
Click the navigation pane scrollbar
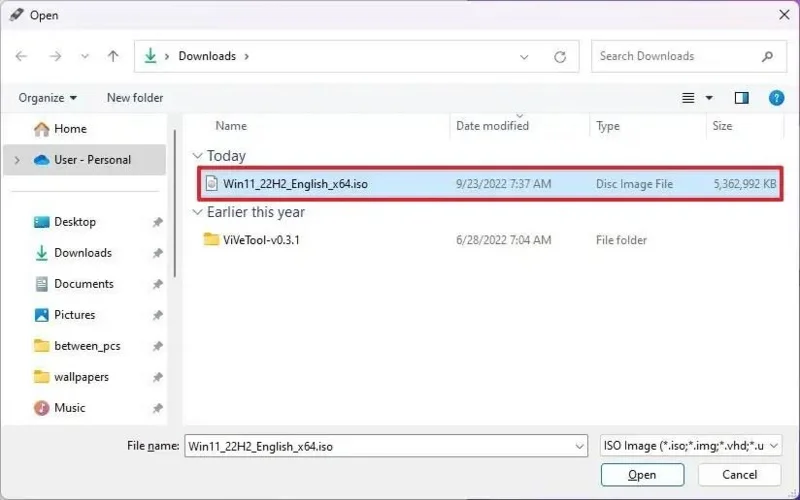point(174,204)
